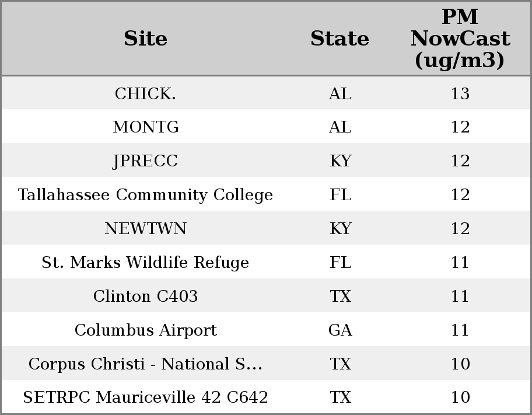Click the Columbus Airport site name
Image resolution: width=532 pixels, height=415 pixels.
coord(145,330)
